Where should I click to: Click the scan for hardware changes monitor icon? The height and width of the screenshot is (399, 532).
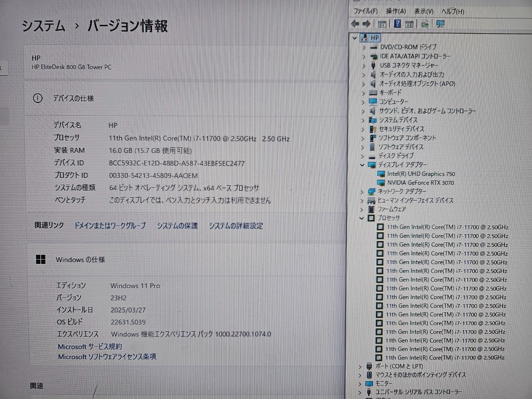click(440, 24)
